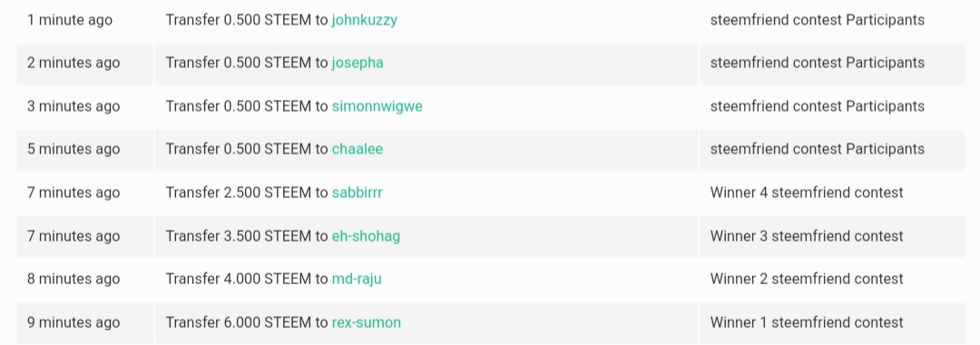The image size is (980, 345).
Task: Open the eh-shohag account link
Action: [x=366, y=236]
